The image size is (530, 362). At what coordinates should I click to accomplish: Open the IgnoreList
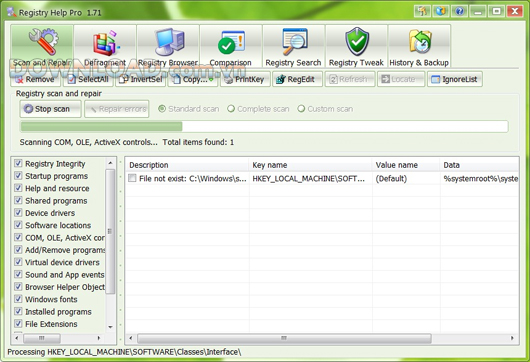[455, 79]
